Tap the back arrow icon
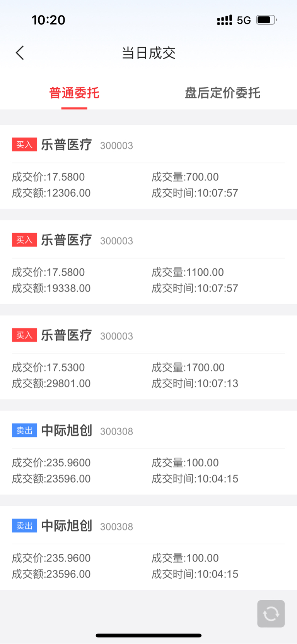 [x=20, y=53]
